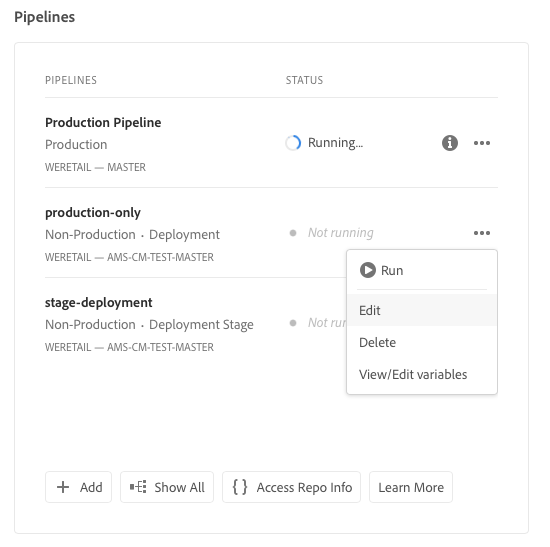The image size is (550, 547).
Task: Open the three-dot menu for production-only pipeline
Action: point(482,233)
